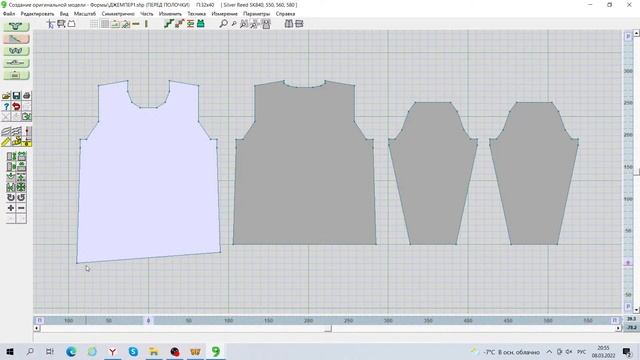Open the Часть menu
This screenshot has height=360, width=640.
click(x=147, y=14)
